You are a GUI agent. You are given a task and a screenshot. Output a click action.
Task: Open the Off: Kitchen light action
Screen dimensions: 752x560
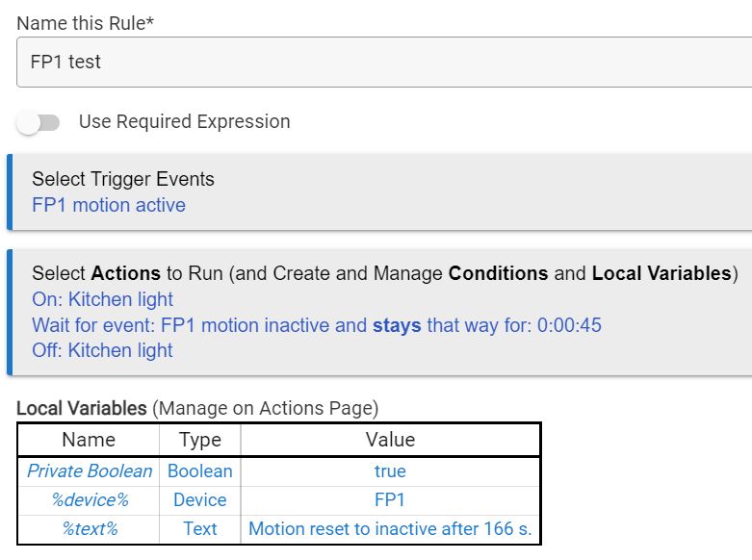103,350
